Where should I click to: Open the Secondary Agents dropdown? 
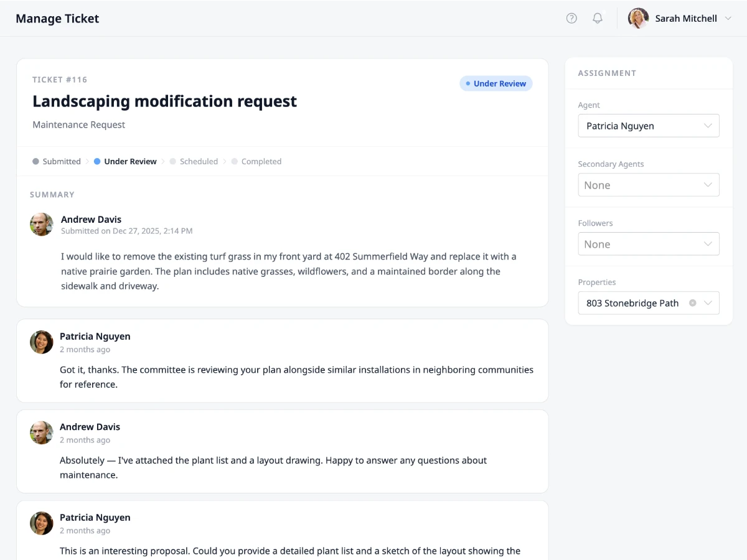click(x=649, y=185)
